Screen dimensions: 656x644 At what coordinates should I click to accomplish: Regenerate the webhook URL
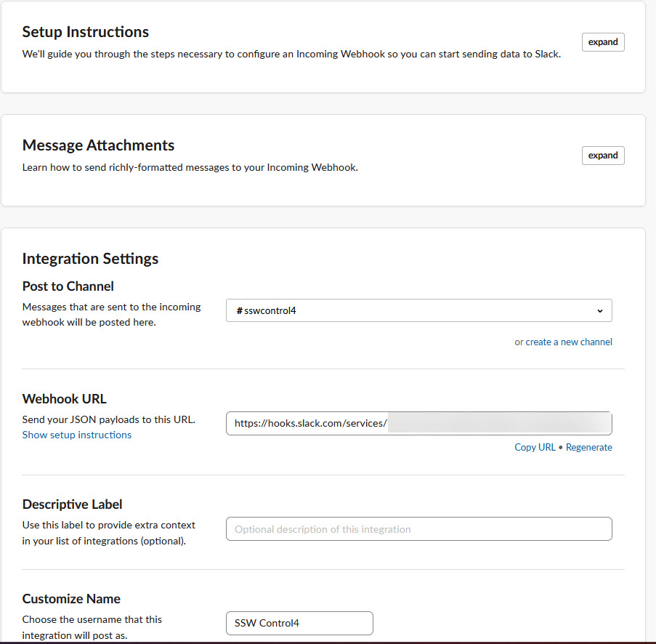pyautogui.click(x=588, y=447)
